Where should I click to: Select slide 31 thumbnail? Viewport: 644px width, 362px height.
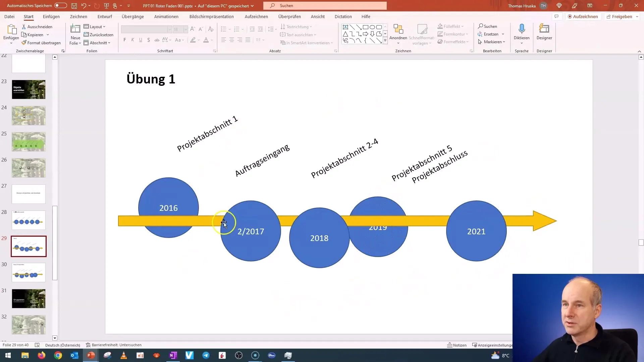[x=29, y=299]
